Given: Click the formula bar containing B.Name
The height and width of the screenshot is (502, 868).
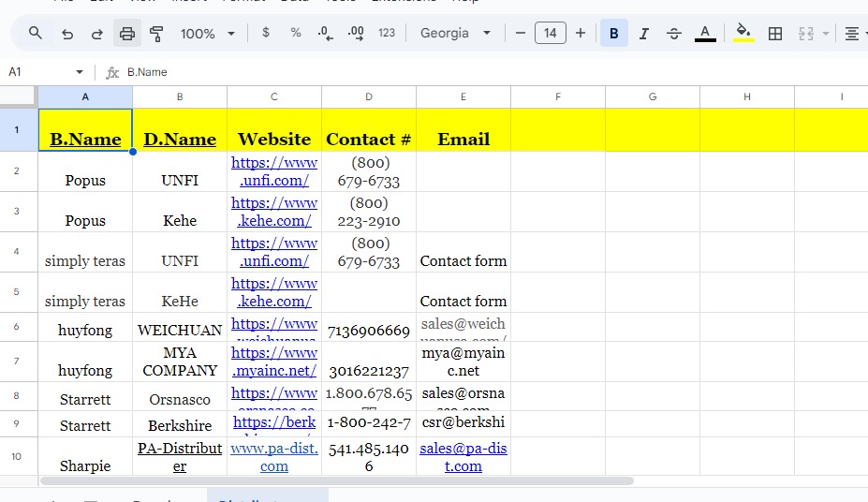Looking at the screenshot, I should (x=493, y=72).
